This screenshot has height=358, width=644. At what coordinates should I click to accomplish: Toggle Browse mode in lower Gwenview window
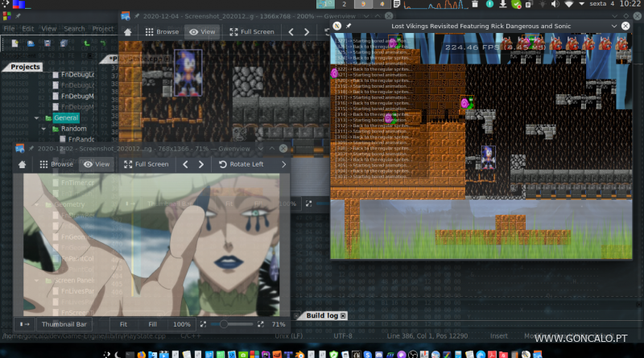pos(56,164)
